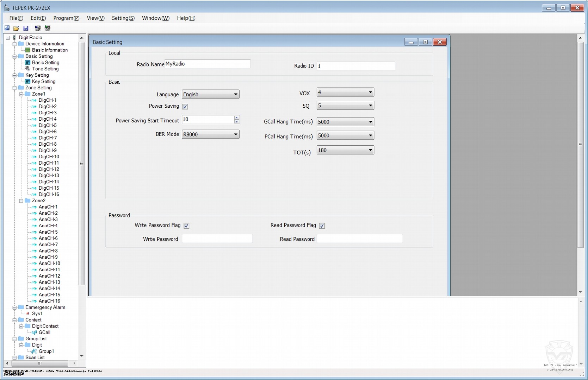The width and height of the screenshot is (588, 380).
Task: Click the open file folder toolbar icon
Action: tap(16, 28)
